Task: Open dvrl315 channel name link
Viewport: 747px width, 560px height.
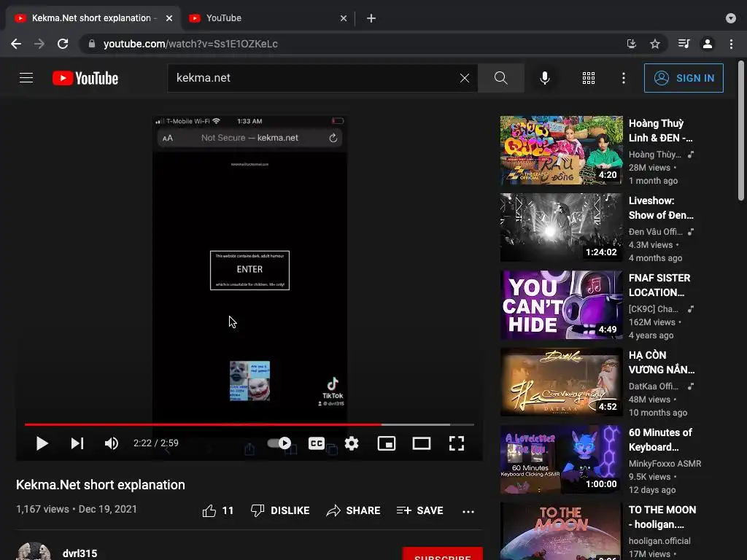Action: point(80,553)
